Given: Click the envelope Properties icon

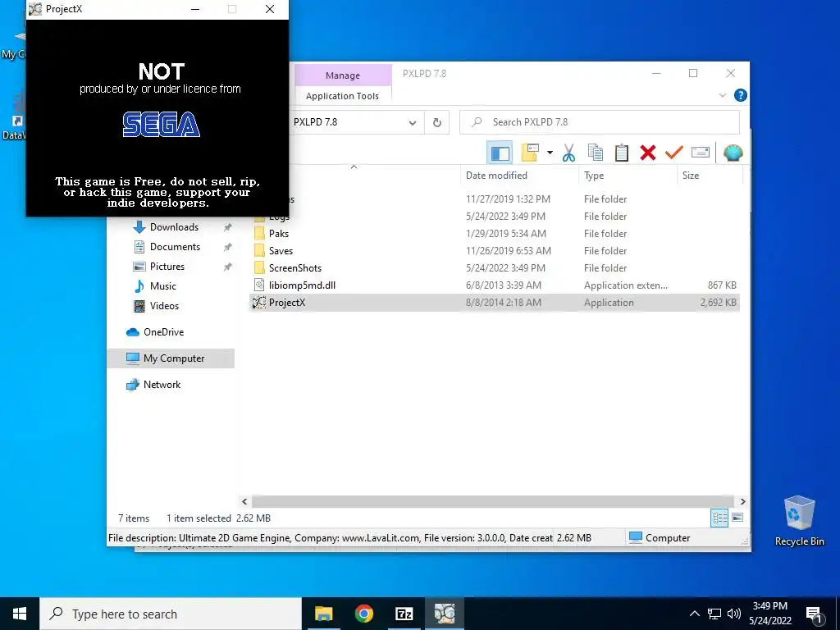Looking at the screenshot, I should (701, 153).
